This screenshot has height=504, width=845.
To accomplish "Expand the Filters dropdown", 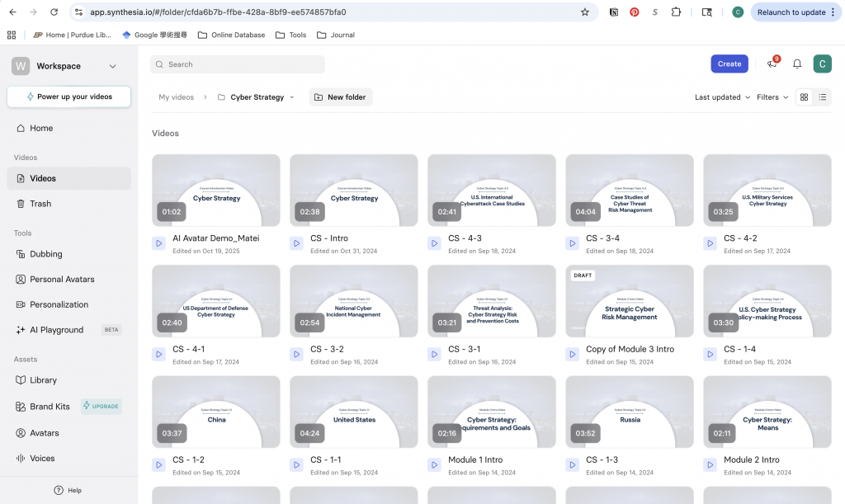I will point(772,97).
